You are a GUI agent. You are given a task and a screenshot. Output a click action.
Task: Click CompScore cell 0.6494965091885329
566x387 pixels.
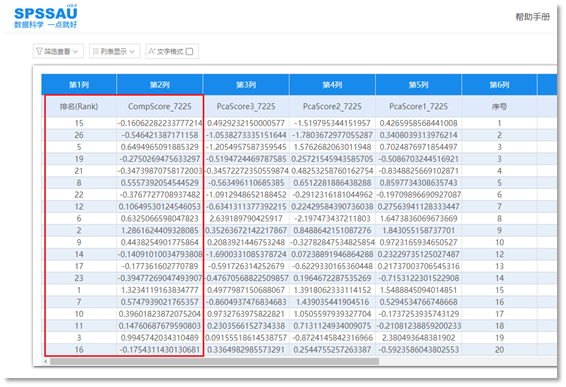tap(160, 147)
